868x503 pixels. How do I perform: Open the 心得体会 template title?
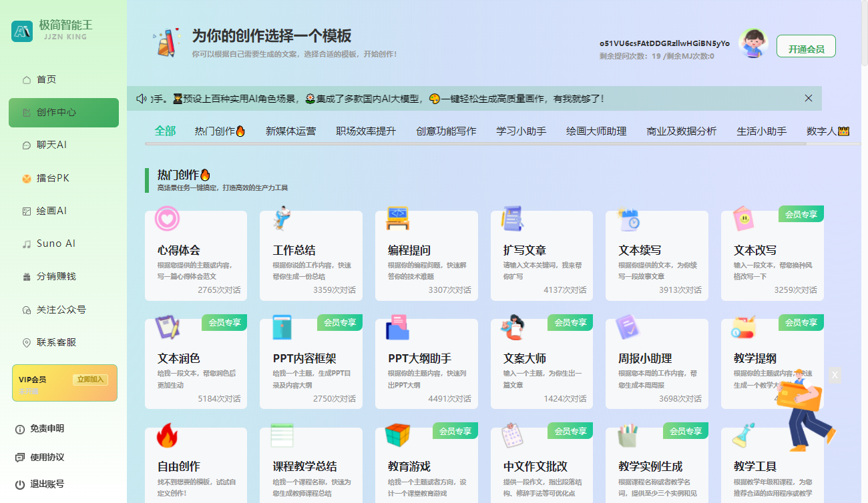(x=179, y=251)
